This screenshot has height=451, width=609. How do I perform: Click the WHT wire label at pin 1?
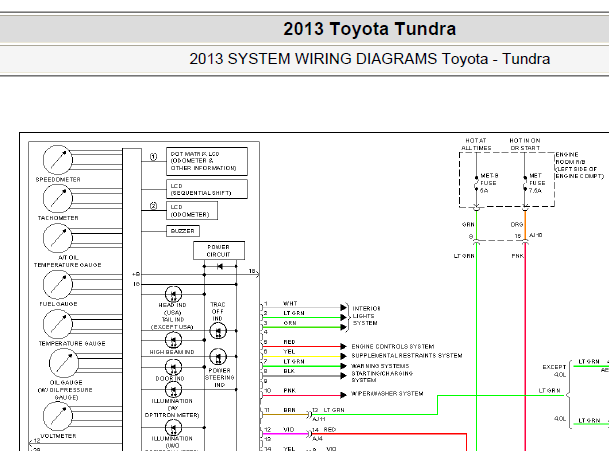(290, 303)
